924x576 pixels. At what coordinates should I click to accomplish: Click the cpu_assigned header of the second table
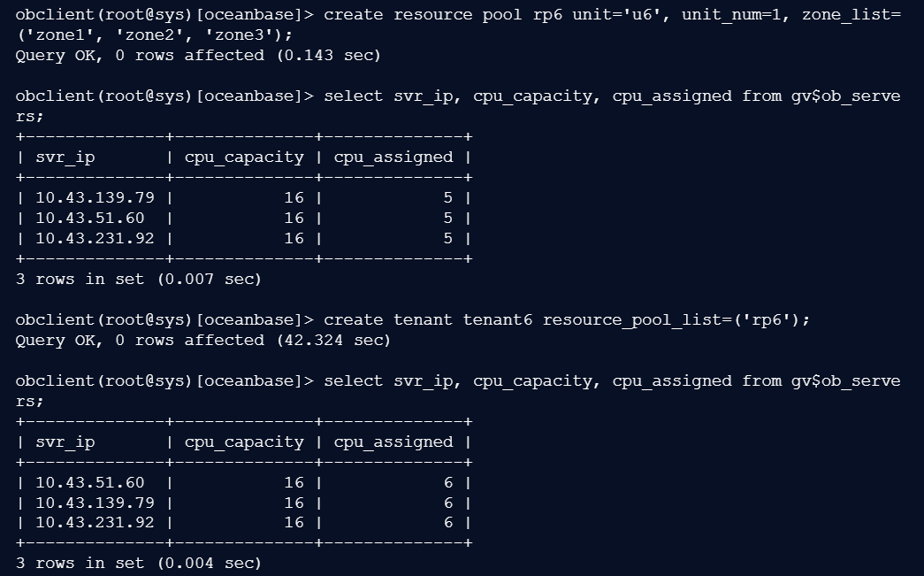pos(393,442)
